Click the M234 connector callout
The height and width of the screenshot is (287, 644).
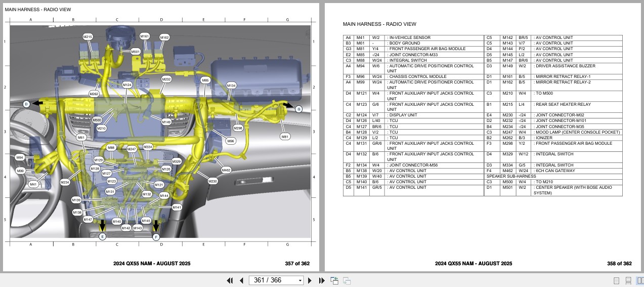65,182
